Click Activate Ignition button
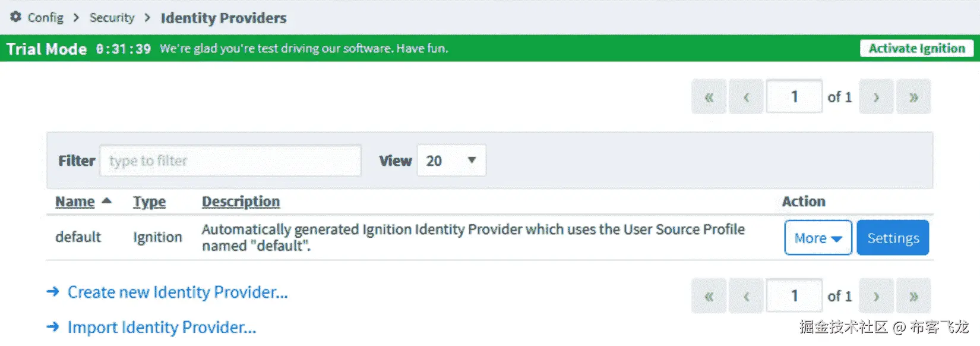 tap(916, 48)
